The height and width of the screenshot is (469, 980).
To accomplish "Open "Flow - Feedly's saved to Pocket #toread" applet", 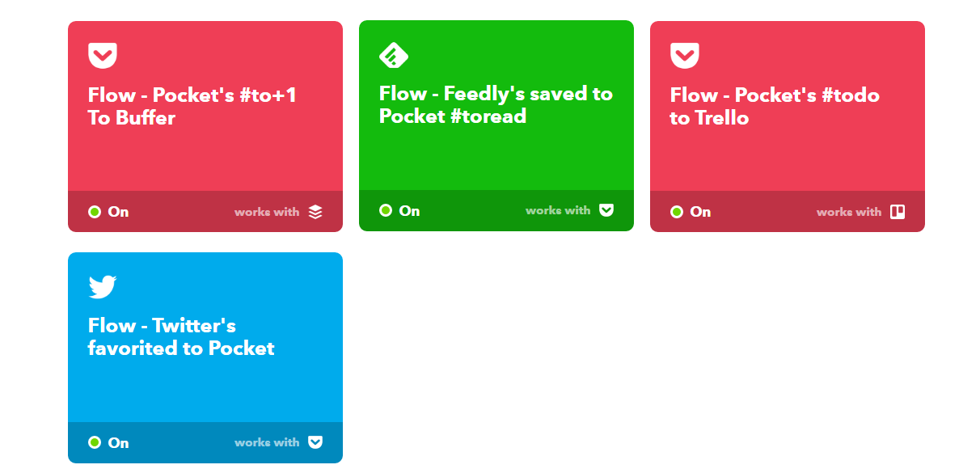I will [495, 105].
